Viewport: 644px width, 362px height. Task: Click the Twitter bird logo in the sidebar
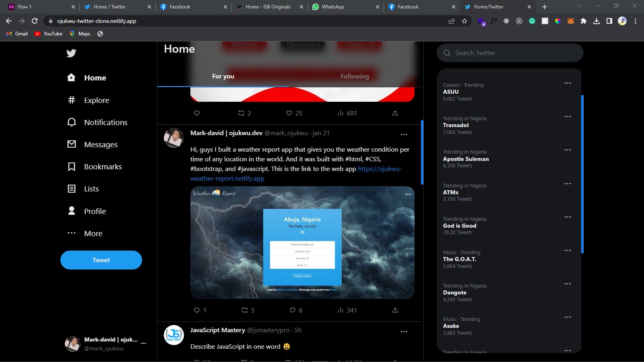click(71, 53)
